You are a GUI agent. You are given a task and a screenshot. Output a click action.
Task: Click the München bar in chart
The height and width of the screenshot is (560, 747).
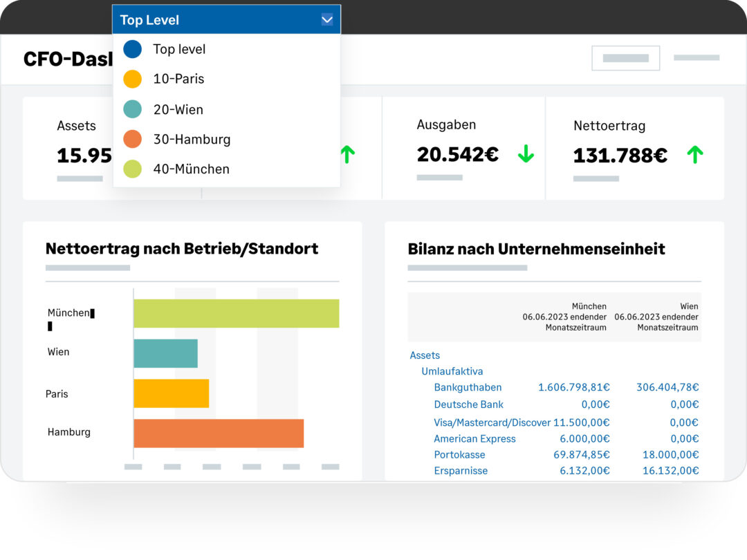(x=236, y=313)
